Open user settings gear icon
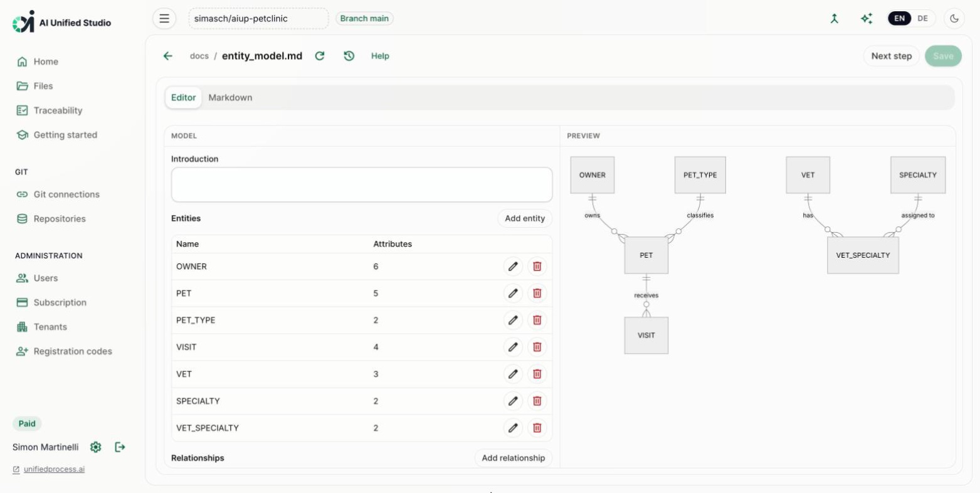 pos(95,447)
